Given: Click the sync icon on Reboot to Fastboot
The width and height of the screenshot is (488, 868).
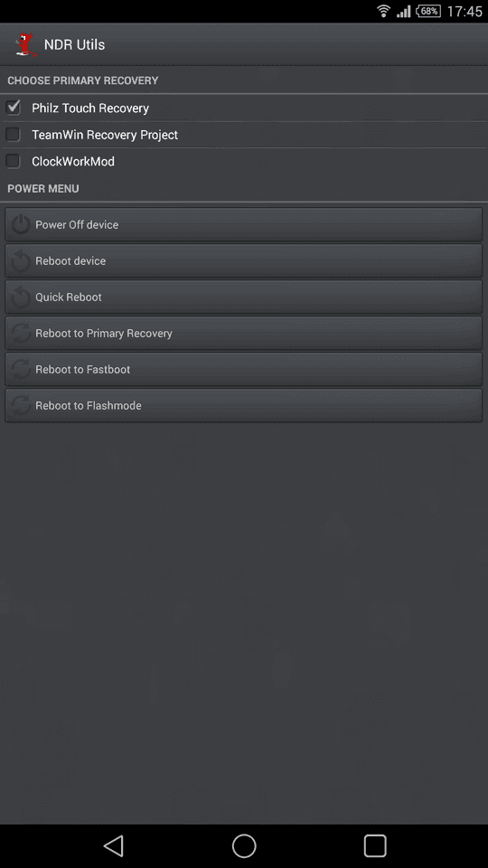Looking at the screenshot, I should point(21,369).
